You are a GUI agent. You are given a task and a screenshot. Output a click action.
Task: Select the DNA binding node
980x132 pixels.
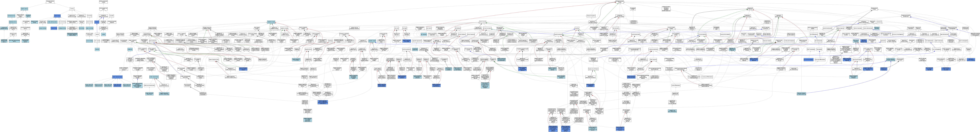click(81, 28)
